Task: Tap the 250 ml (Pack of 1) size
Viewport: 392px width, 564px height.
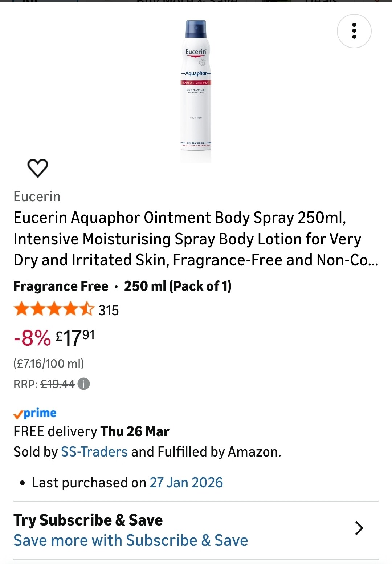Action: (x=178, y=286)
